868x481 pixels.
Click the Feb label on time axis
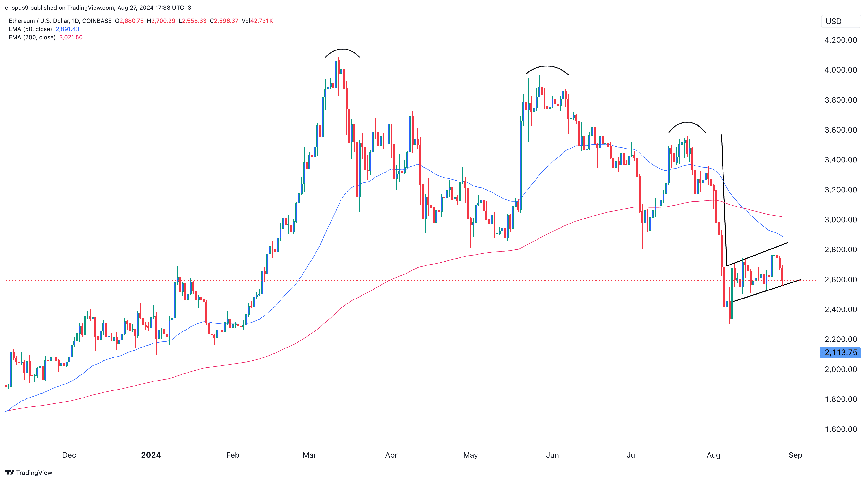(x=233, y=455)
